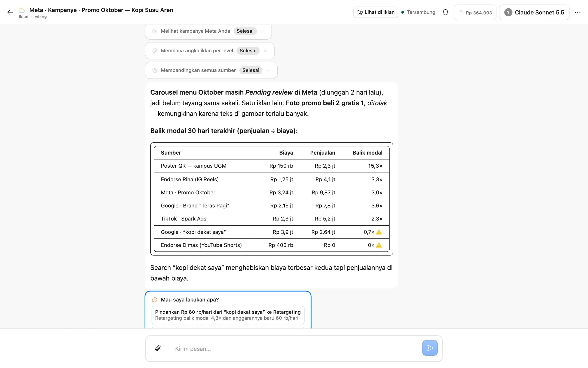
Task: Click the Rp 9,87 jt penjualan value
Action: click(323, 192)
